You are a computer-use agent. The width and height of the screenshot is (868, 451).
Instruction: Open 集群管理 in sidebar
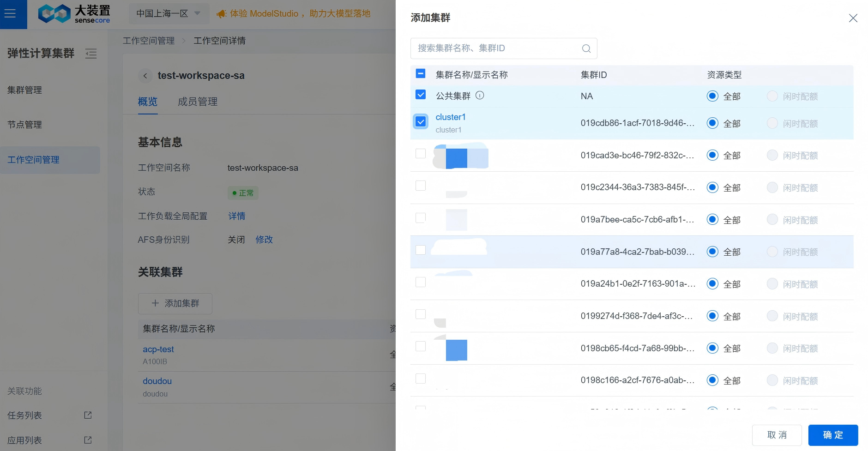click(x=25, y=90)
